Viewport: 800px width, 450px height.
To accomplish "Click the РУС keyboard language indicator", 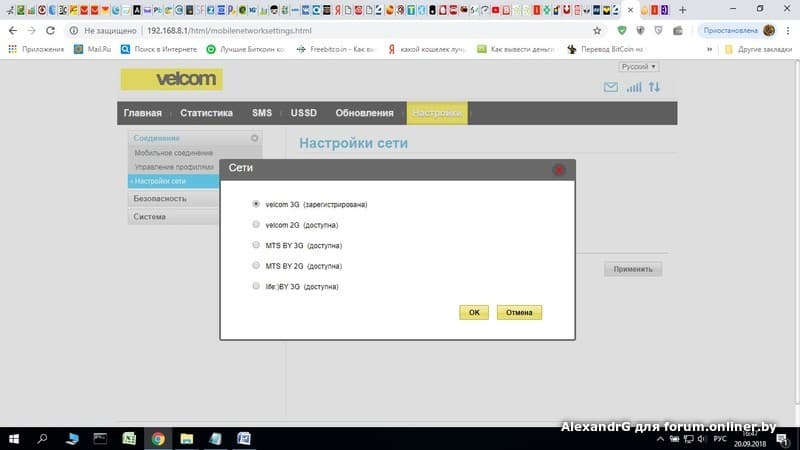I will [x=720, y=439].
